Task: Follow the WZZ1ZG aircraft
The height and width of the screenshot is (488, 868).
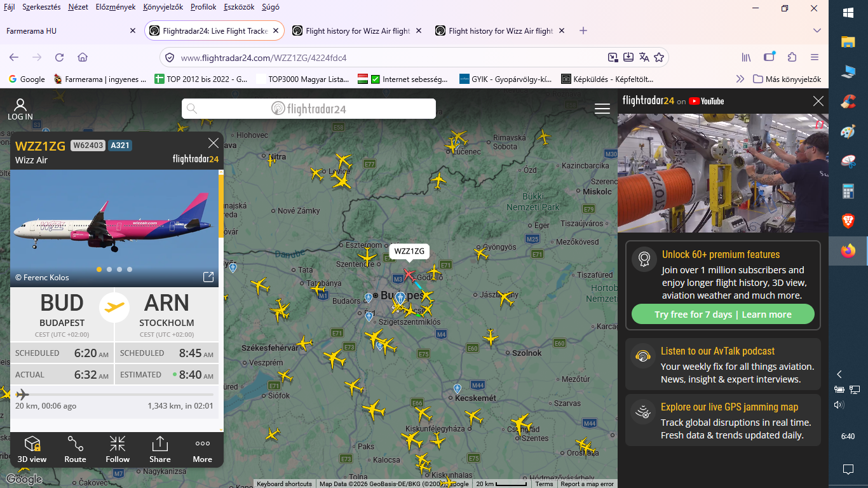Action: pyautogui.click(x=118, y=449)
